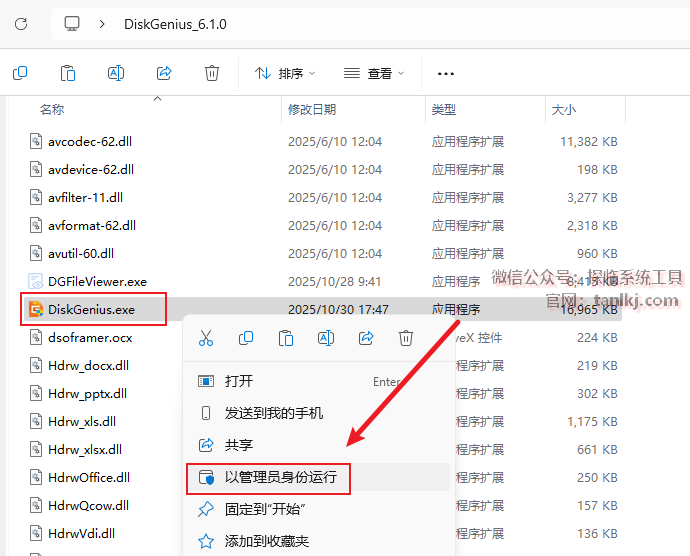The height and width of the screenshot is (556, 690).
Task: Click the DiskGenius.exe application icon
Action: pos(36,309)
